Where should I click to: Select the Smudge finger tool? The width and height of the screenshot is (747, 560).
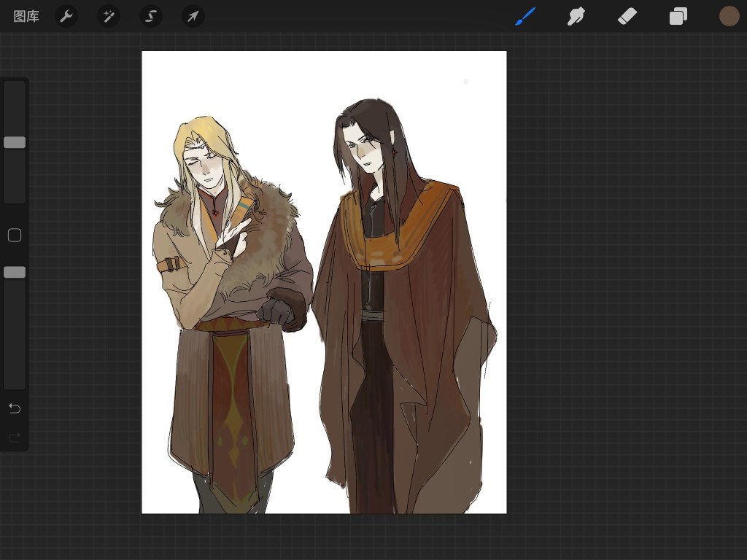point(576,16)
